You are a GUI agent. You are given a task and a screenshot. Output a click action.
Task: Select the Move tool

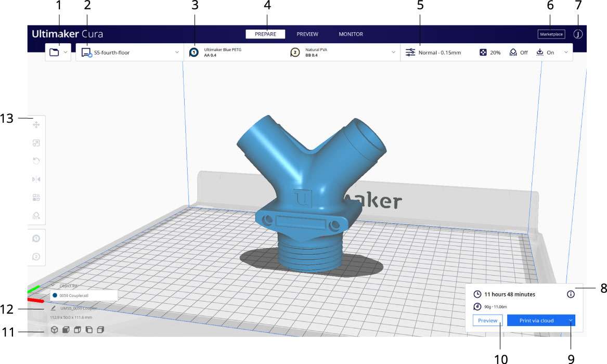36,124
